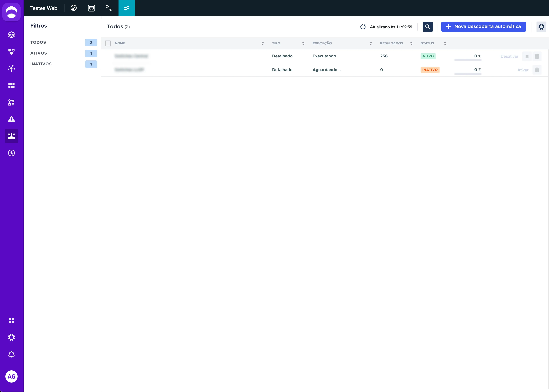Filter list by Ativos
Viewport: 549px width, 392px height.
click(39, 53)
